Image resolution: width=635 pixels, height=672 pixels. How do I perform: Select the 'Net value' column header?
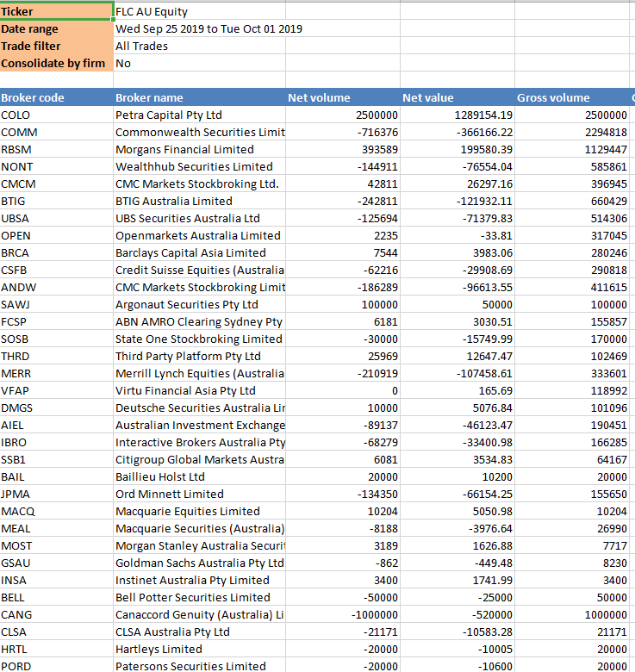pyautogui.click(x=458, y=97)
